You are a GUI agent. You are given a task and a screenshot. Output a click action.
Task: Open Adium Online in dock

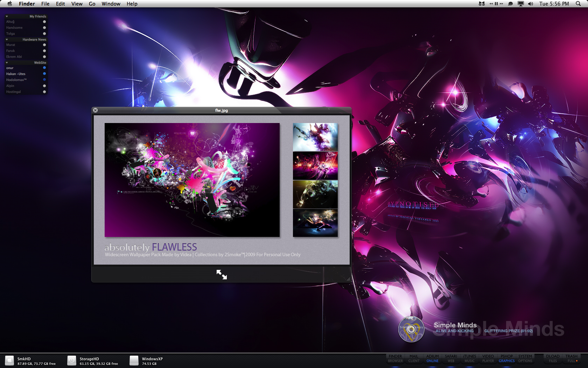[432, 359]
